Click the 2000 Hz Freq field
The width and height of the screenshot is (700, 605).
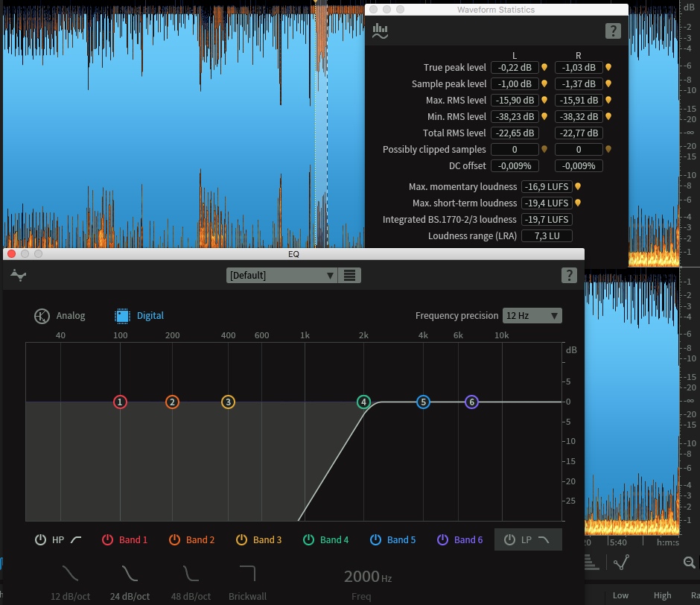(367, 577)
